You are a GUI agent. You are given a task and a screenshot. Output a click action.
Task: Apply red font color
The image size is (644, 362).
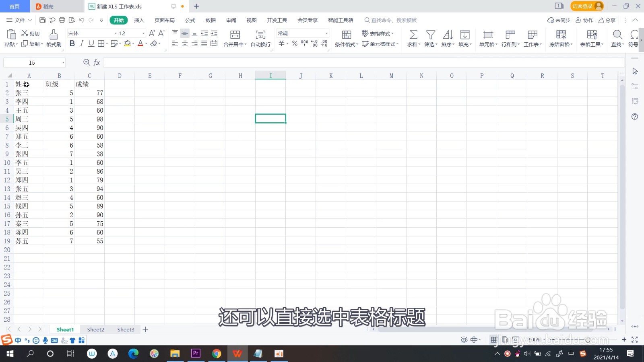(140, 43)
